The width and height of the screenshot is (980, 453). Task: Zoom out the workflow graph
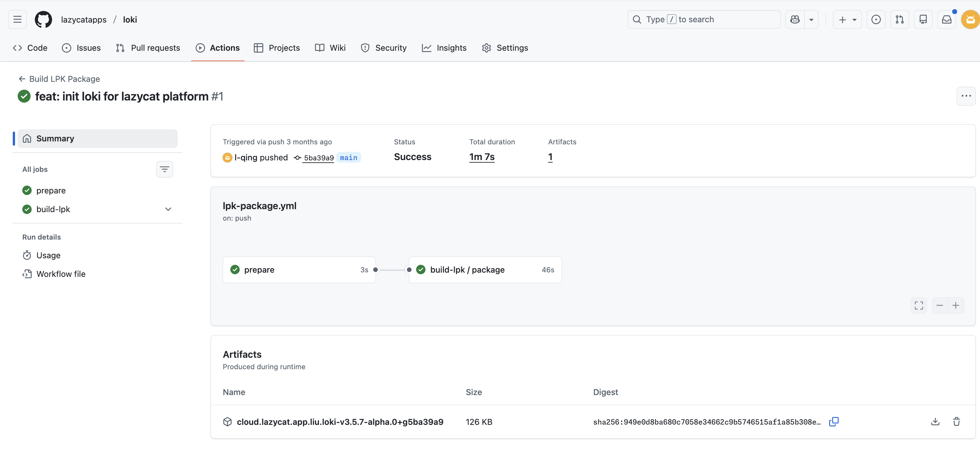[x=940, y=305]
